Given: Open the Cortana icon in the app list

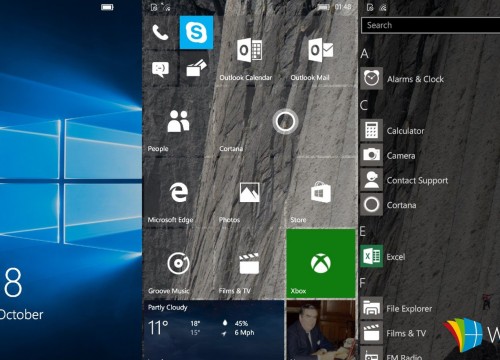Looking at the screenshot, I should (371, 205).
